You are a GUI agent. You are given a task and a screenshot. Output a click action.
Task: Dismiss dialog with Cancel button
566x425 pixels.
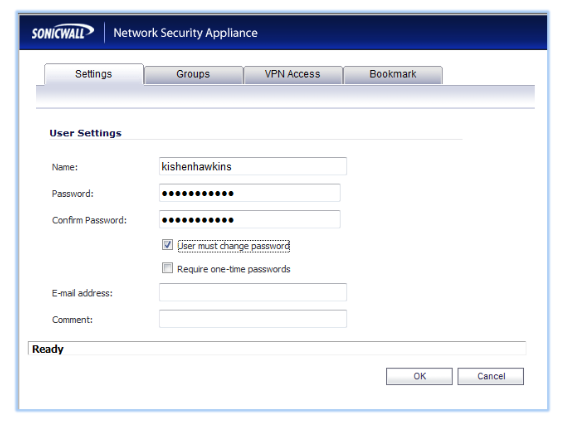(491, 376)
